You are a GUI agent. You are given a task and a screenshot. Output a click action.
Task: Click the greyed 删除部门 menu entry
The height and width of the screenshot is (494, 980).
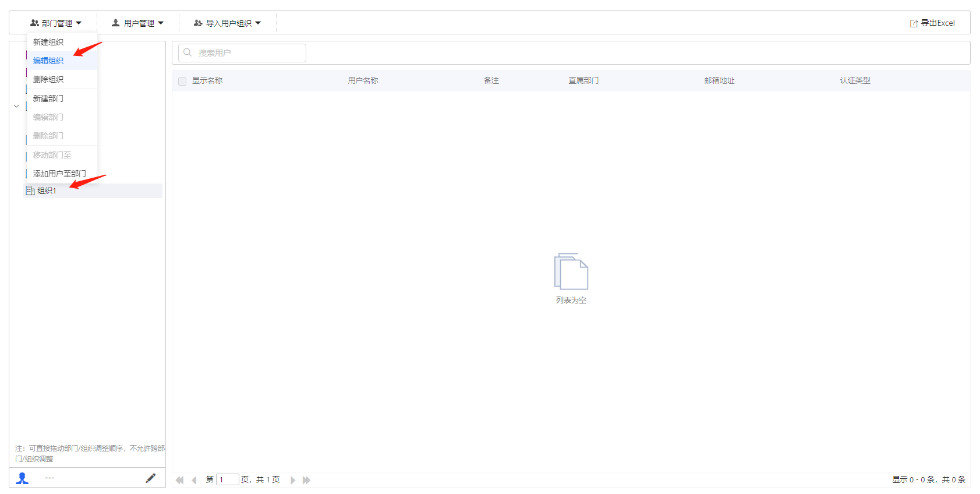[x=62, y=136]
